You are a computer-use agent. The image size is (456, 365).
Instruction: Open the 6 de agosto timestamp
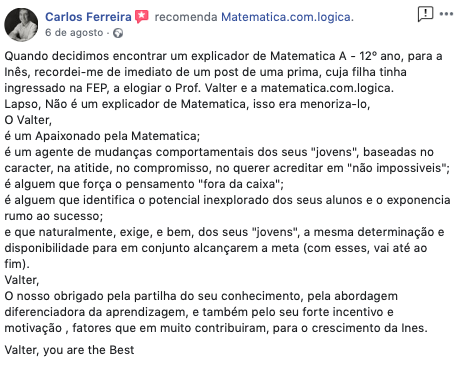click(74, 33)
